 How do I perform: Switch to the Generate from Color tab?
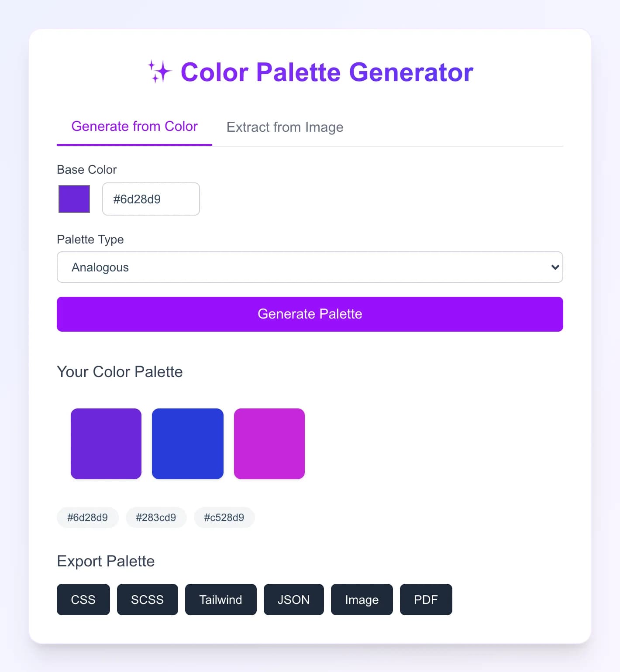134,127
